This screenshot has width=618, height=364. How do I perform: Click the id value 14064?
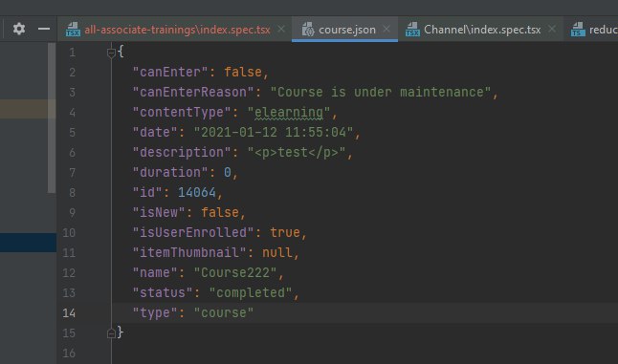click(x=197, y=192)
